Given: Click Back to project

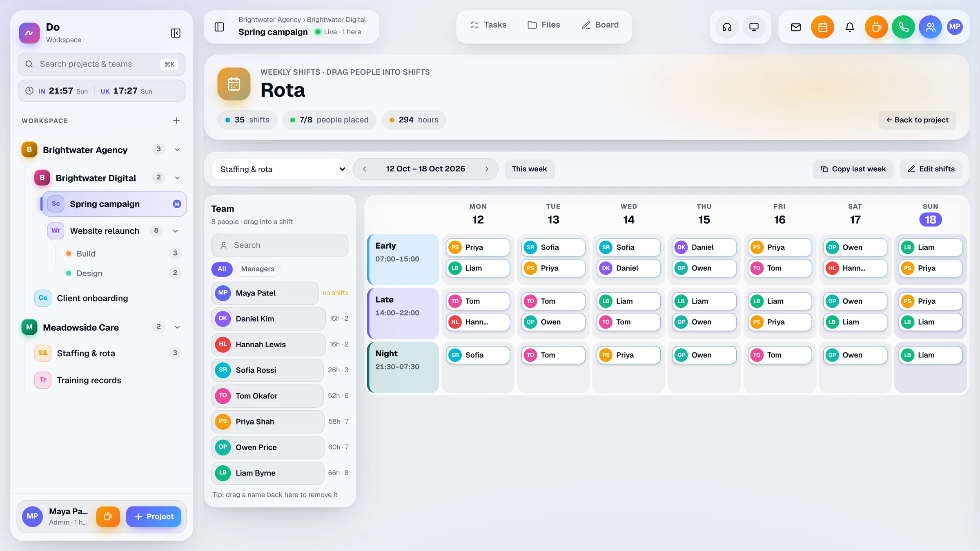Looking at the screenshot, I should (917, 120).
